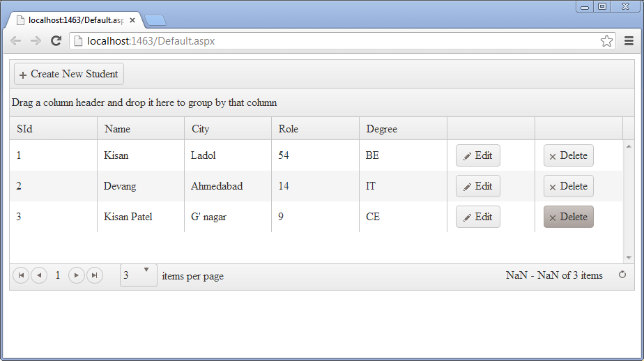644x361 pixels.
Task: Jump to the last grid page
Action: tap(95, 275)
